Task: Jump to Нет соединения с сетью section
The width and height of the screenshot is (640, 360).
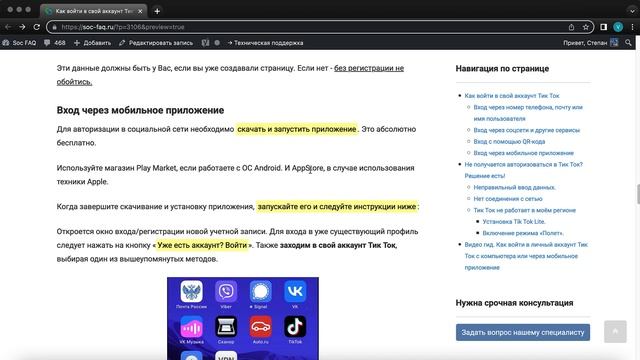Action: [x=508, y=198]
